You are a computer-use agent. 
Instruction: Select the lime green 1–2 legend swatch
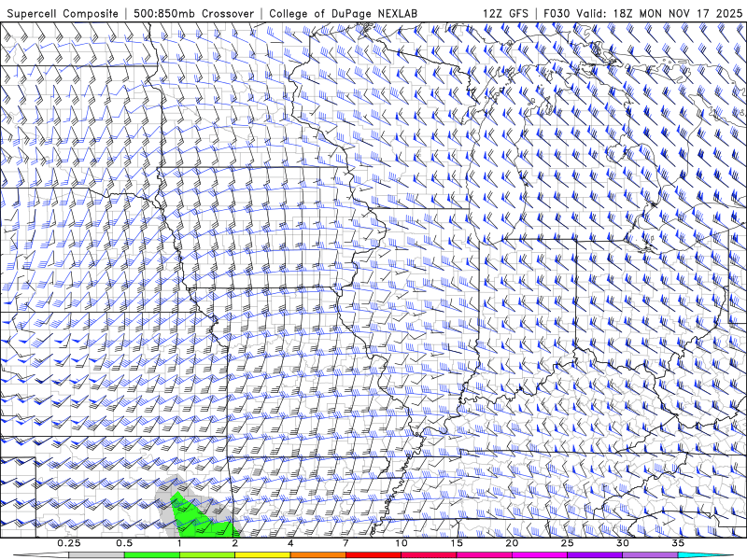[x=207, y=555]
